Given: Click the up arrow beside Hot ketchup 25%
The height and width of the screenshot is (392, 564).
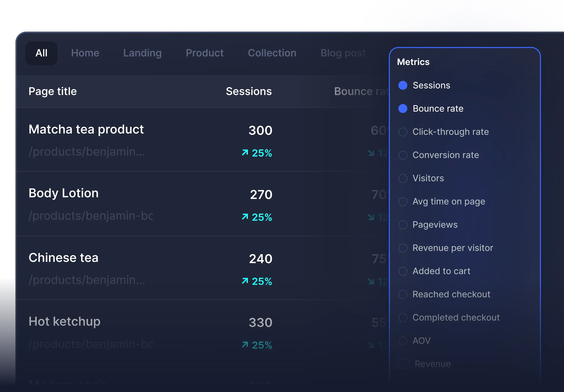Looking at the screenshot, I should (245, 345).
